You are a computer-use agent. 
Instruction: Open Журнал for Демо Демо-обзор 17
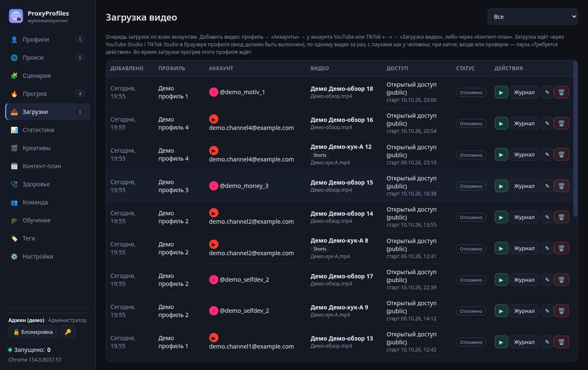(524, 280)
